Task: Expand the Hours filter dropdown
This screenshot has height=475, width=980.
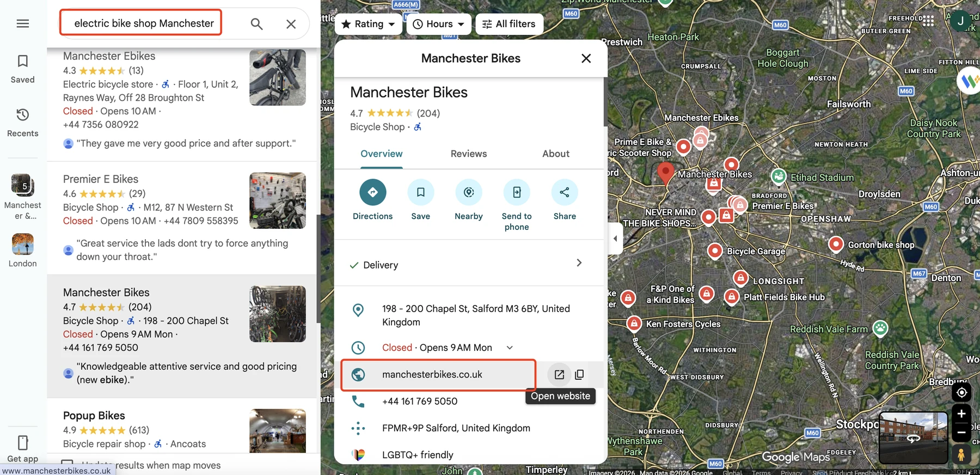Action: (x=439, y=24)
